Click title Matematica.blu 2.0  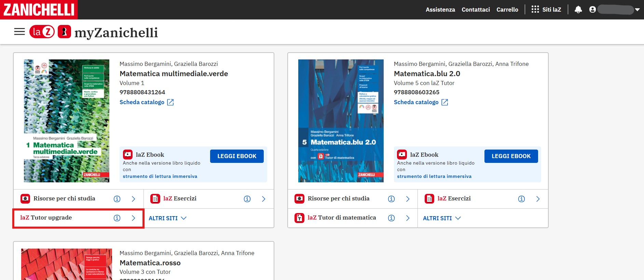427,73
